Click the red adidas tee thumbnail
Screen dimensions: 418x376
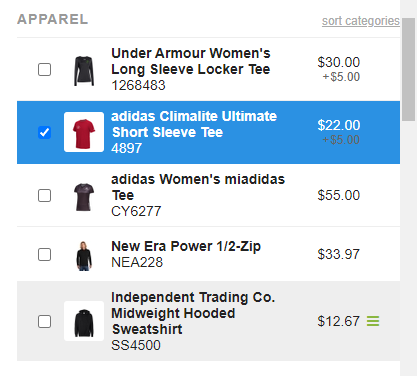[84, 132]
